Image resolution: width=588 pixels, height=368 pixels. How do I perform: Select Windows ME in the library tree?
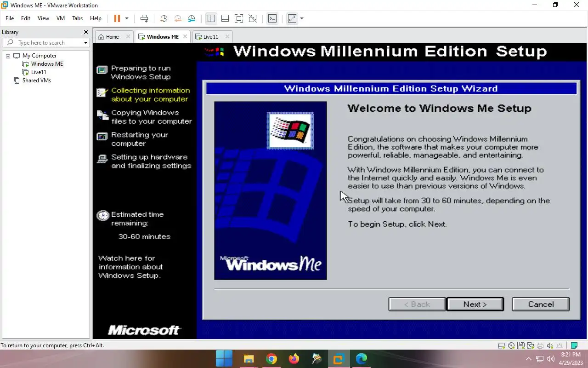tap(47, 64)
